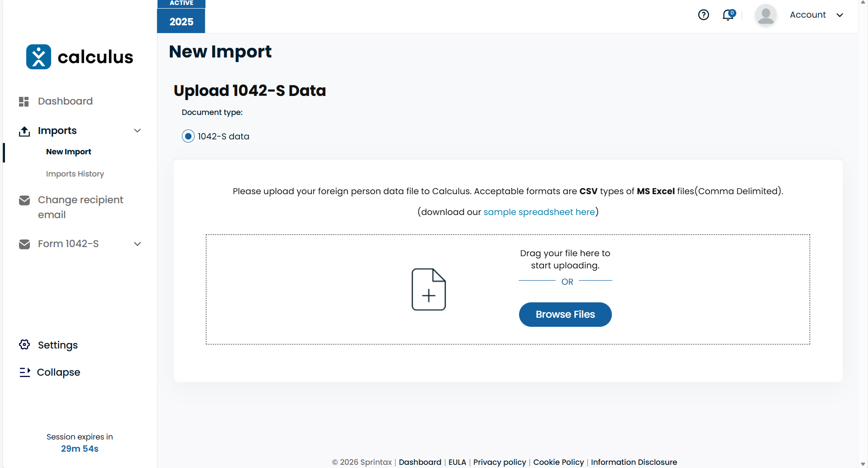Screen dimensions: 868x468
Task: Click the Collapse sidebar icon
Action: [x=24, y=372]
